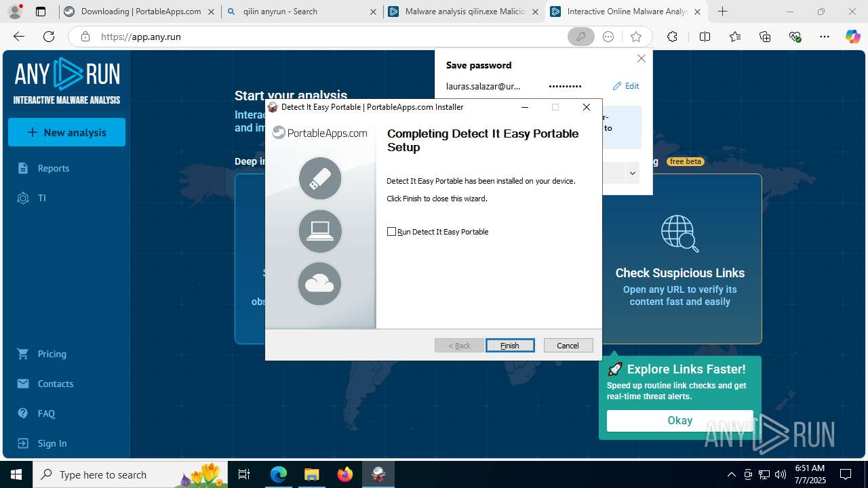868x488 pixels.
Task: Click the FAQ question mark icon
Action: coord(23,413)
